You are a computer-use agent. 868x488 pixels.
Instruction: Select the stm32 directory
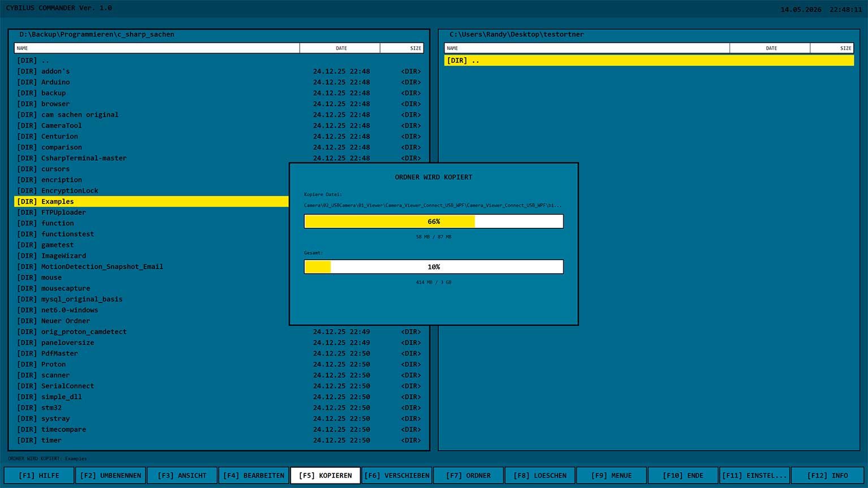click(x=219, y=408)
